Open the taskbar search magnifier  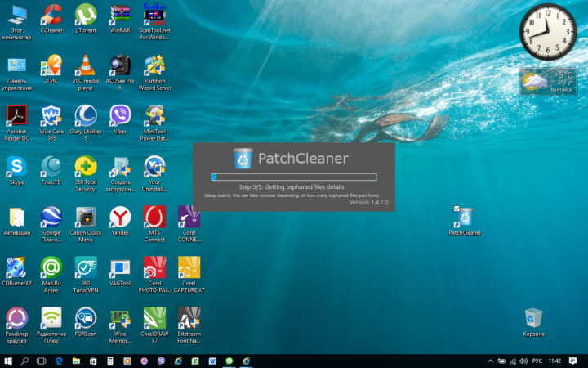[24, 361]
